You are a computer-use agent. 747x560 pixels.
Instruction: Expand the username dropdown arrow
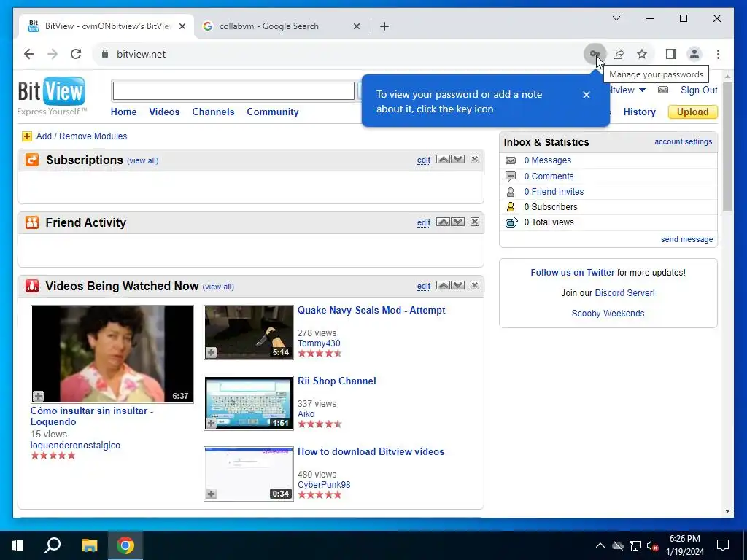point(642,90)
